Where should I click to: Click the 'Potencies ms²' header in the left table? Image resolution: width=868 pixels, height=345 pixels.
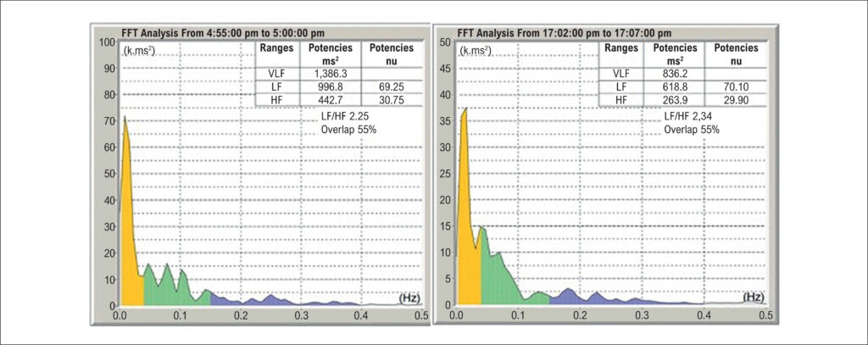329,53
